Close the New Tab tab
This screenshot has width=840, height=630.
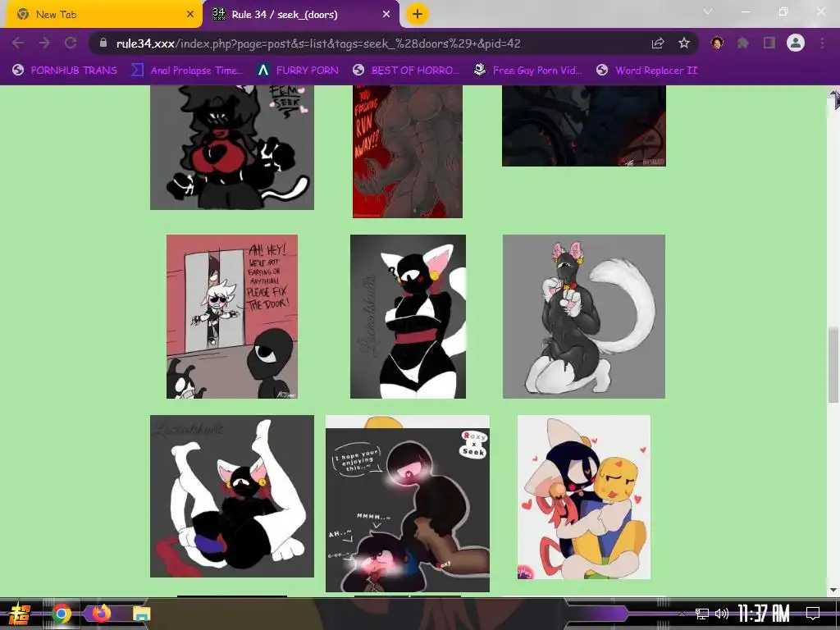coord(189,15)
